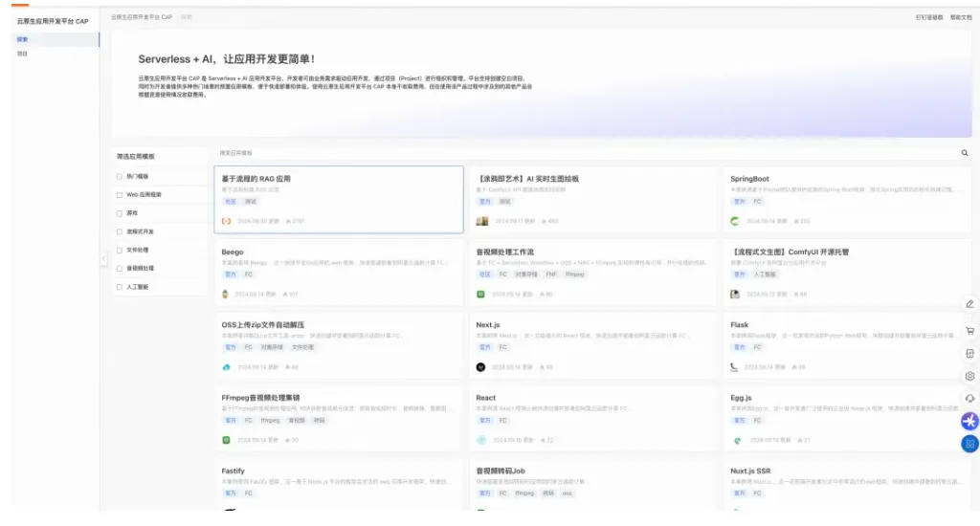980x526 pixels.
Task: Open the Nuxt.js SSR template card
Action: click(847, 485)
